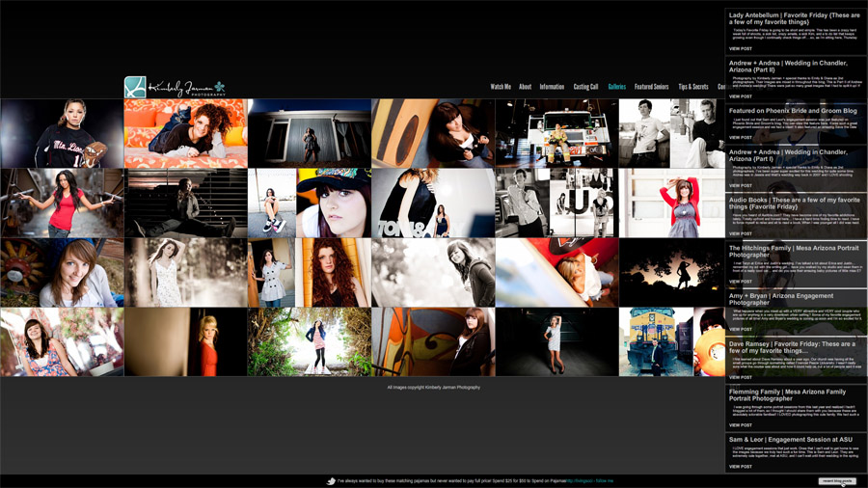Open Tips & Secrets page
Image resolution: width=868 pixels, height=488 pixels.
tap(693, 86)
